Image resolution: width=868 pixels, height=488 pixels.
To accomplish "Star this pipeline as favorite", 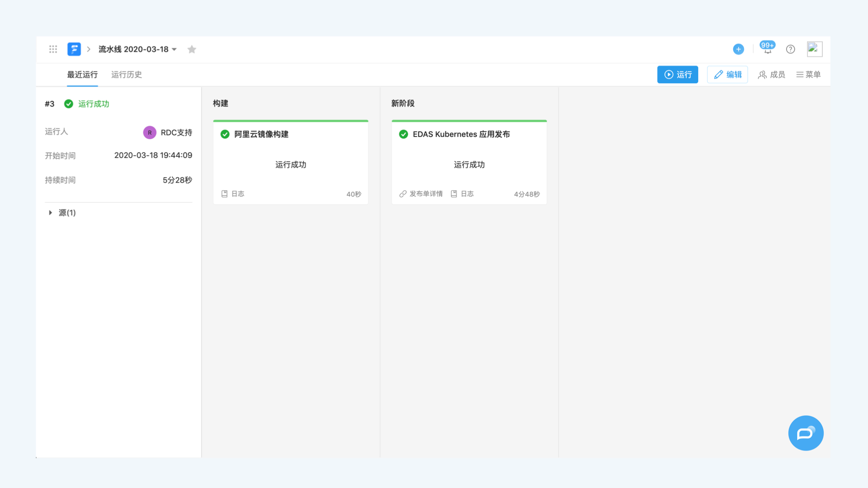I will tap(192, 49).
